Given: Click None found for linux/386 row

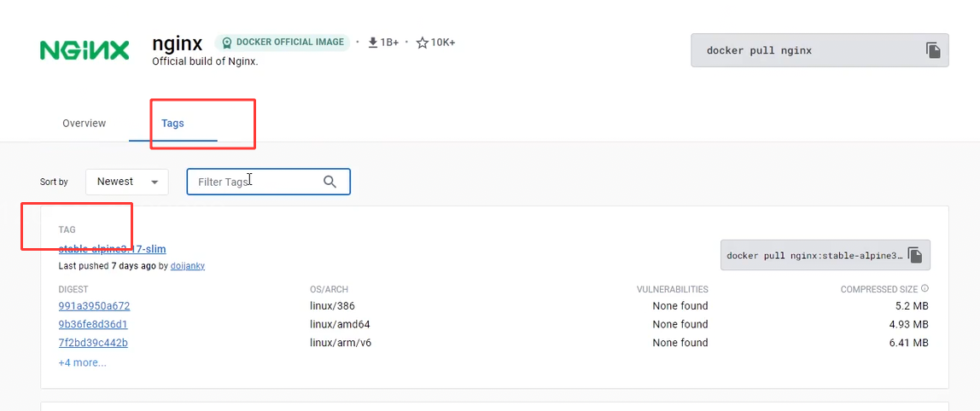Looking at the screenshot, I should [x=680, y=306].
